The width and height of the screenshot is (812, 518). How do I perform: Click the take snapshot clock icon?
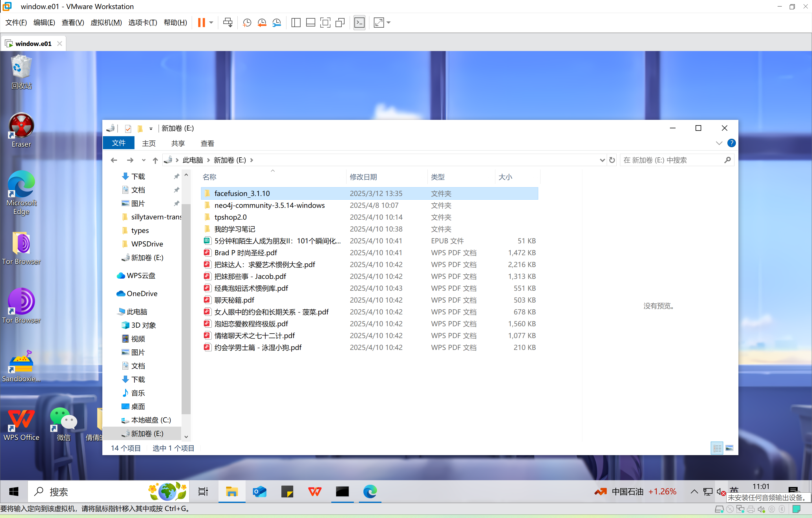pyautogui.click(x=247, y=23)
